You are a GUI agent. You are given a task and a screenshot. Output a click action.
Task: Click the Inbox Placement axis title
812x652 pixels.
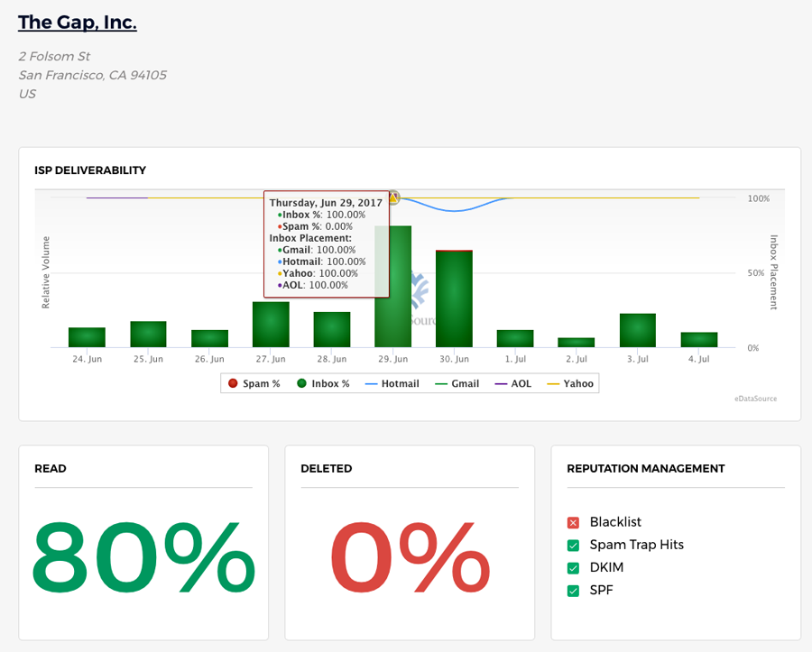pyautogui.click(x=774, y=272)
